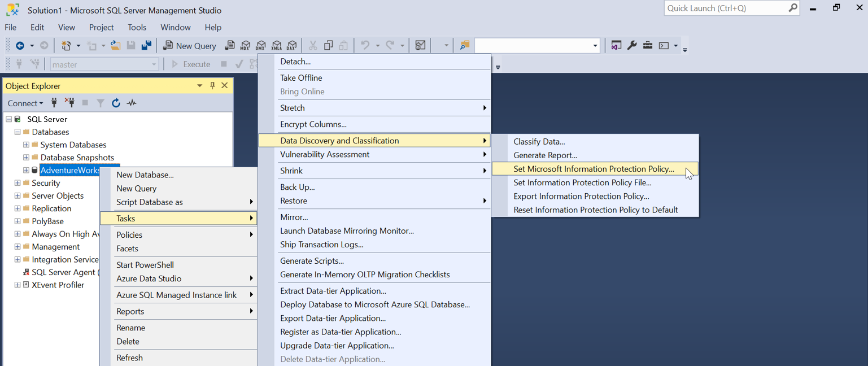Collapse the Databases tree node
The width and height of the screenshot is (868, 366).
point(16,132)
